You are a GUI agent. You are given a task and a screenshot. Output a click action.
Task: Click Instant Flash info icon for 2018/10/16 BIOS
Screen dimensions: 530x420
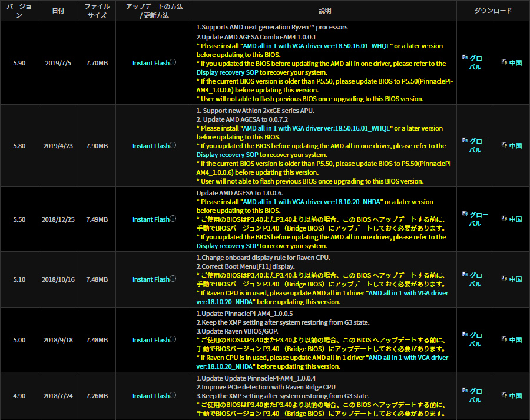[173, 279]
